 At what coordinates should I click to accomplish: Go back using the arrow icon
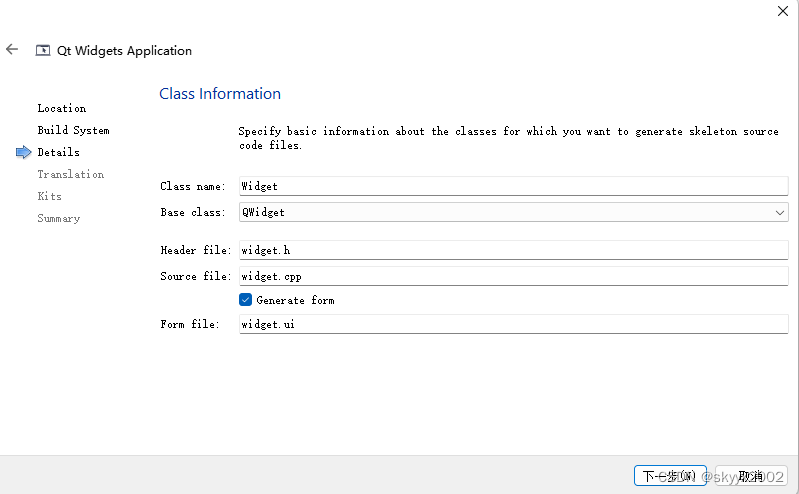[x=12, y=49]
